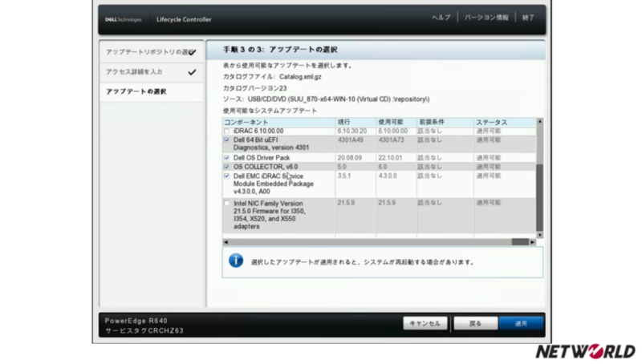Click 終了 to exit
This screenshot has width=642, height=364.
tap(528, 18)
